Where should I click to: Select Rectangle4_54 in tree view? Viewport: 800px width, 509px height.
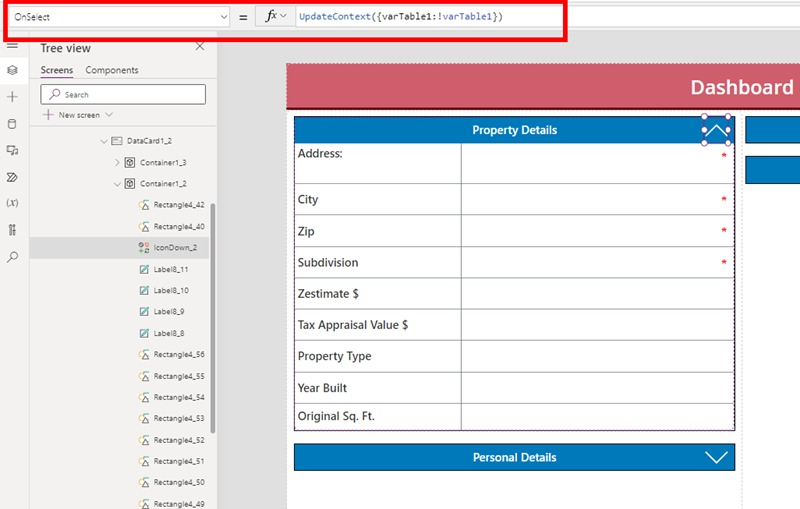tap(179, 397)
